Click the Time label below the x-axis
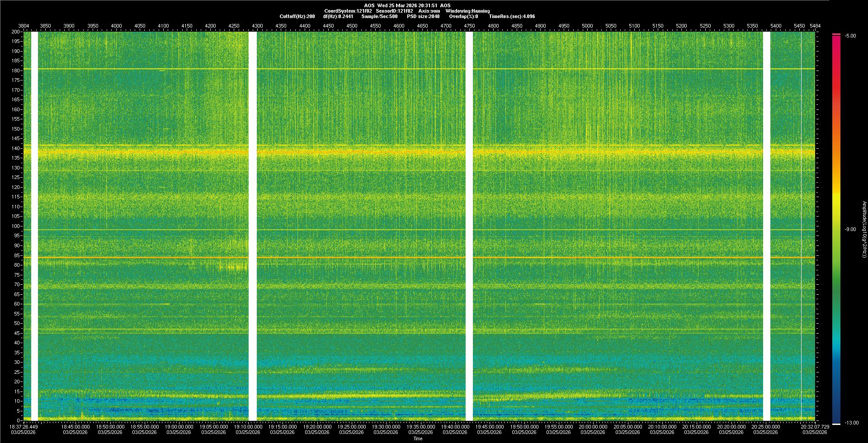This screenshot has width=868, height=443. point(418,438)
